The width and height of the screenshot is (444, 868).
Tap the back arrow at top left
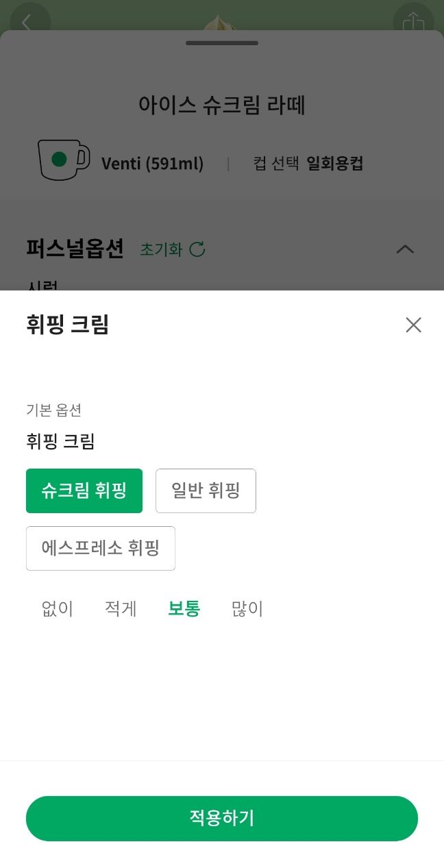(29, 22)
